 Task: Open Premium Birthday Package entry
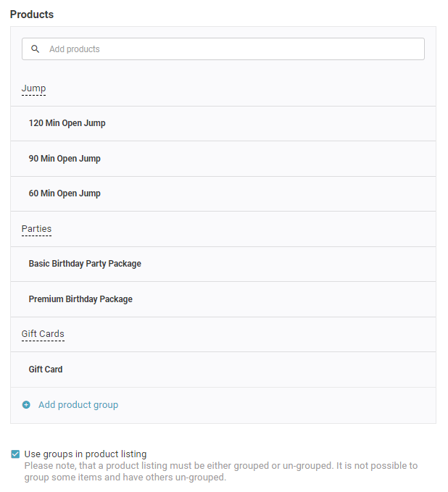80,299
